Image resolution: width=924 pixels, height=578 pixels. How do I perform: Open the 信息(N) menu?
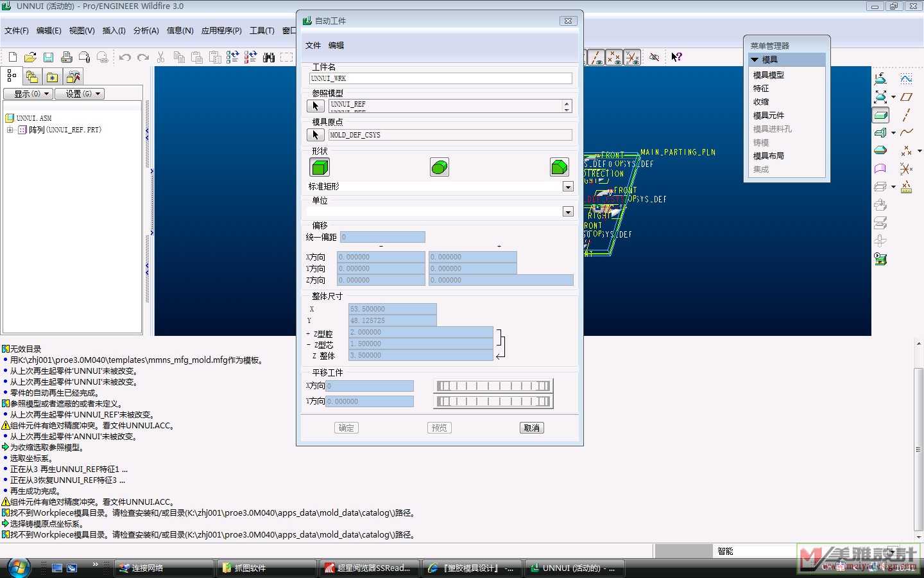click(x=180, y=31)
